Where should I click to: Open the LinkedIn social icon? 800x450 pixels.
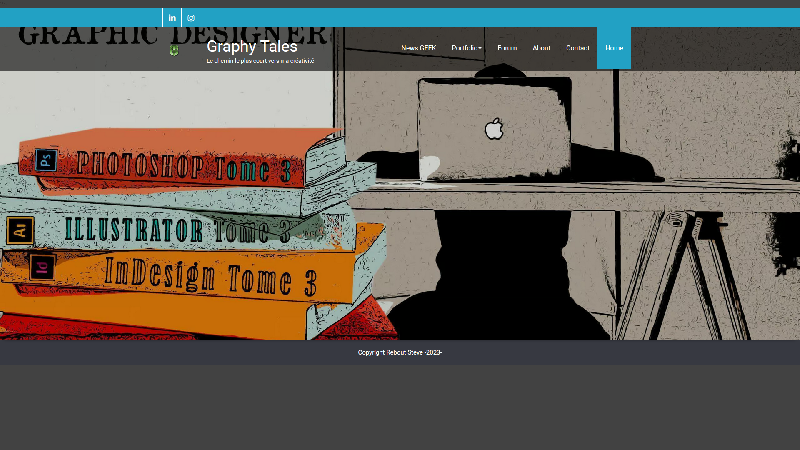pos(172,18)
